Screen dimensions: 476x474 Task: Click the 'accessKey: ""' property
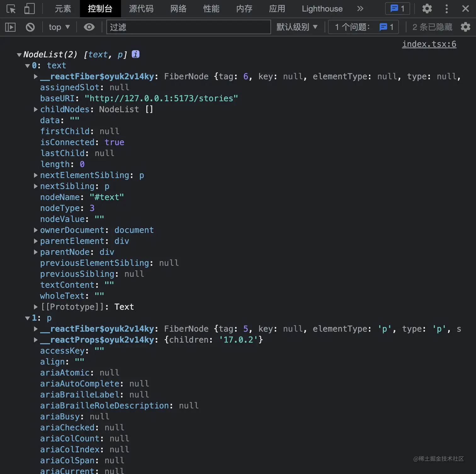(x=72, y=351)
